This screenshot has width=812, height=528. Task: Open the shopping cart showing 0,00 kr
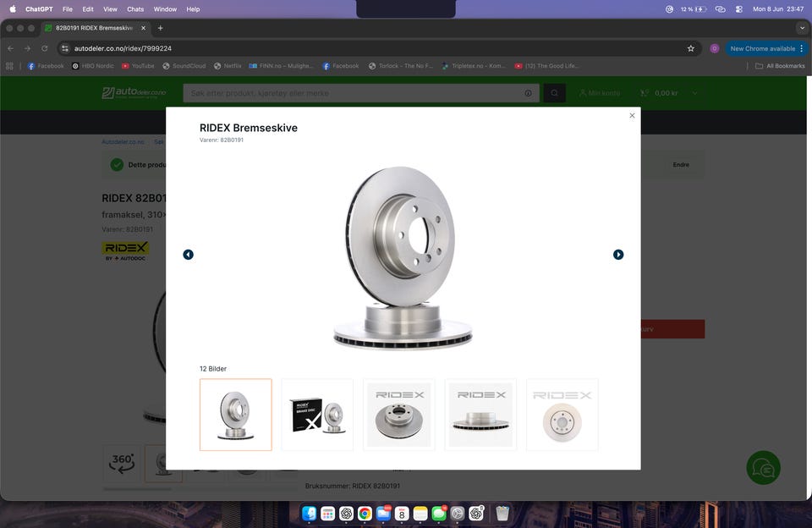pos(659,93)
